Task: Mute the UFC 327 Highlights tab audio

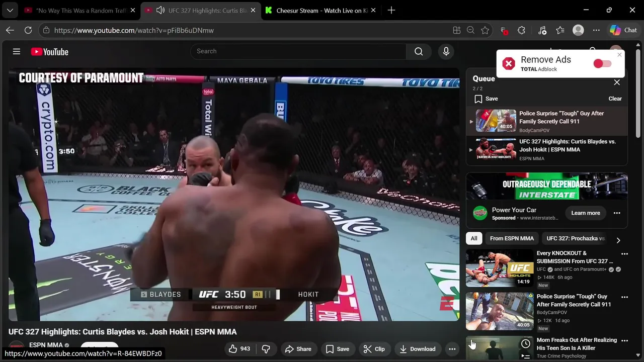Action: click(160, 11)
